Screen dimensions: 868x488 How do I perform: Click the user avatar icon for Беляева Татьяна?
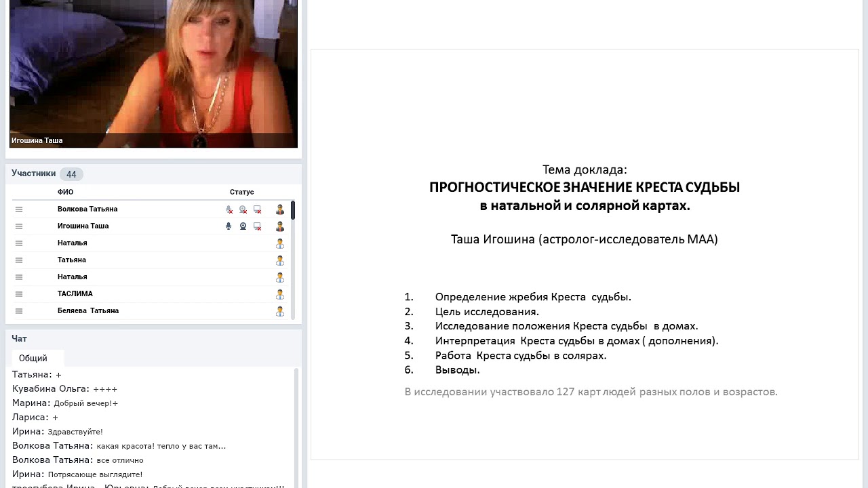tap(280, 311)
